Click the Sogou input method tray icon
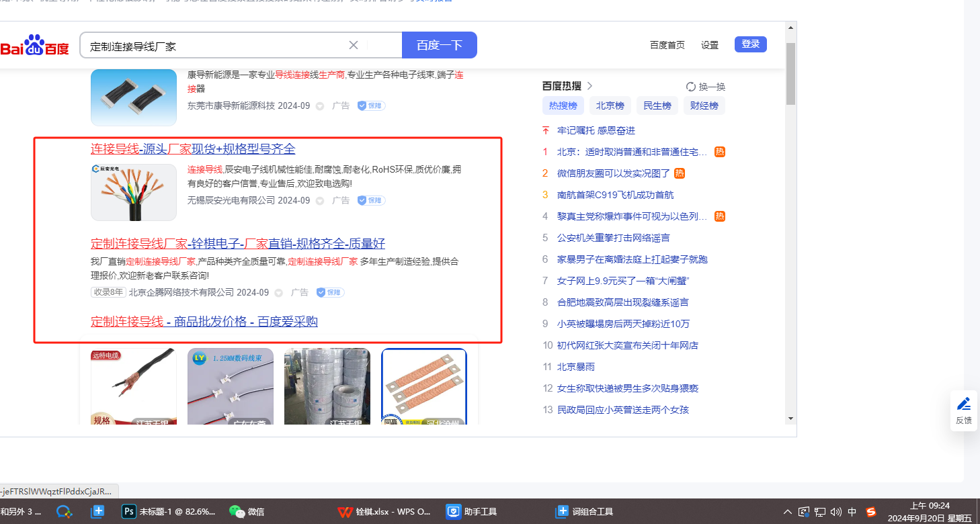980x524 pixels. [x=872, y=512]
